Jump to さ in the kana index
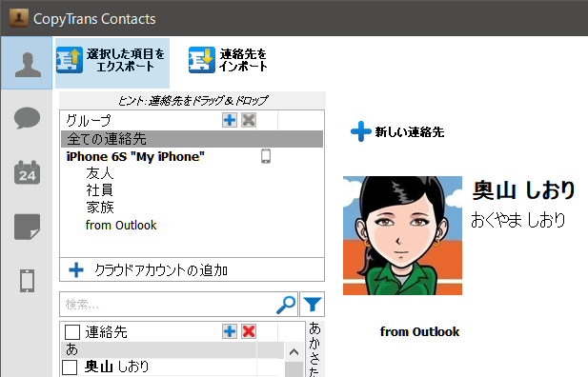The image size is (588, 377). [x=314, y=358]
